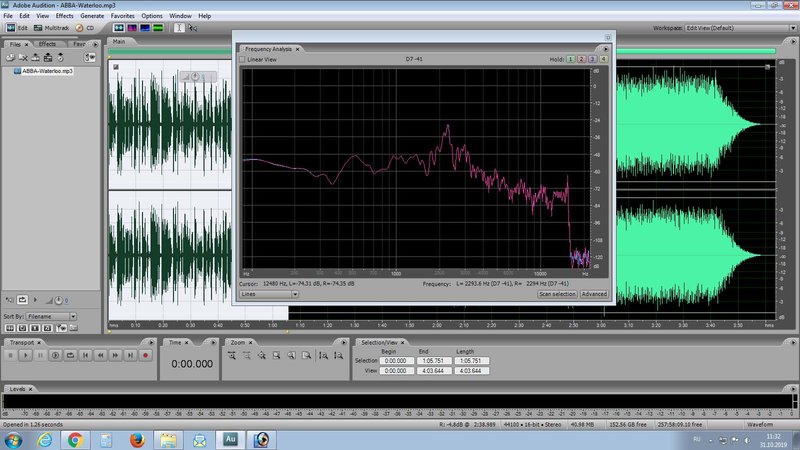Toggle Spectral Phase display button

pos(158,28)
